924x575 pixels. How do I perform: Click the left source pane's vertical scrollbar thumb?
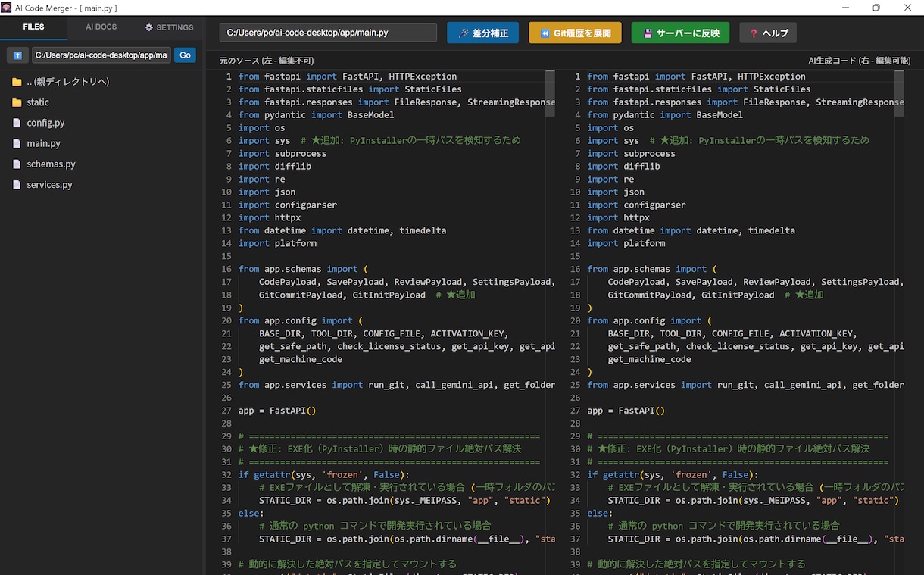pyautogui.click(x=551, y=93)
